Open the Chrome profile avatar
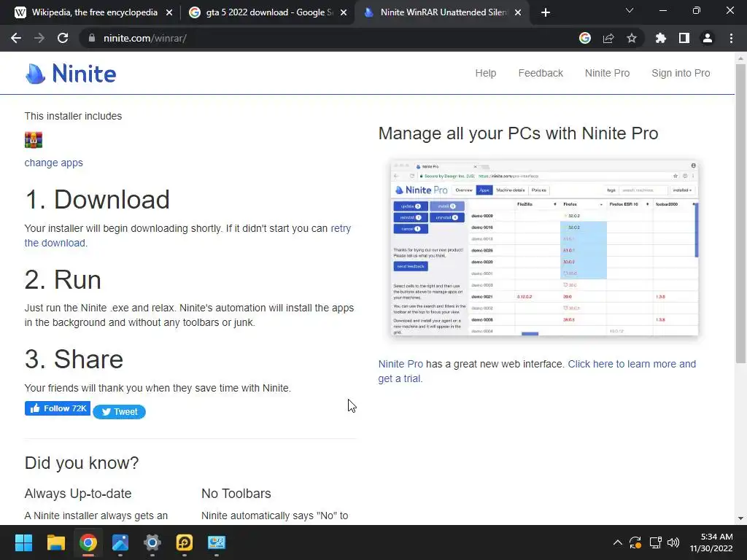 pos(708,38)
